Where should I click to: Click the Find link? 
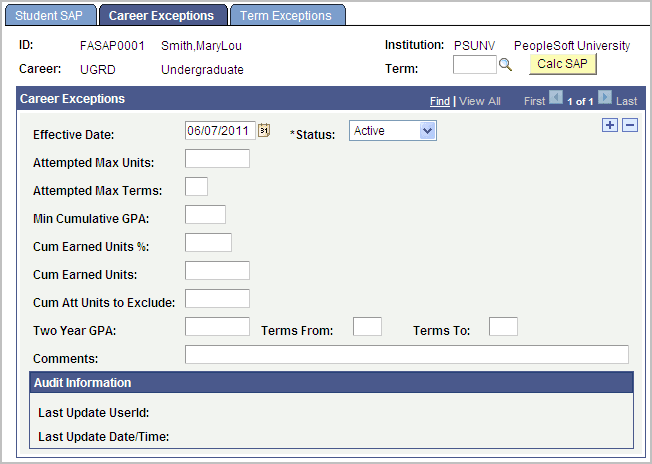point(440,101)
